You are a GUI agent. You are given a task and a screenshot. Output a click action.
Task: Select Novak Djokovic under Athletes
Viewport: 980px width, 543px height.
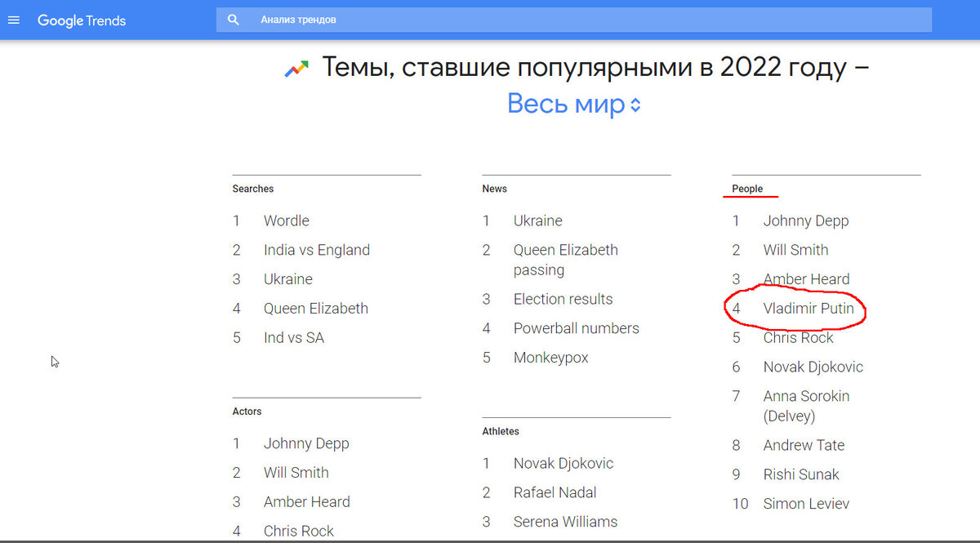click(x=563, y=463)
